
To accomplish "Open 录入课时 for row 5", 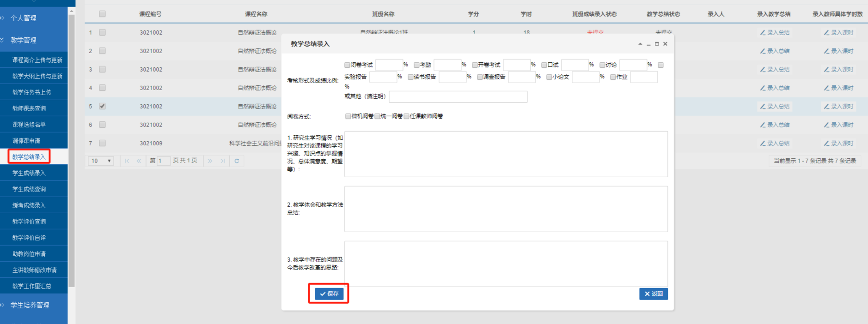I will coord(839,106).
